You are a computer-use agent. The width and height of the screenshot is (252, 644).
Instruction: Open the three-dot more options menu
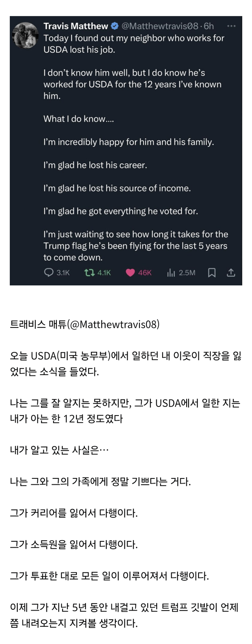point(231,26)
